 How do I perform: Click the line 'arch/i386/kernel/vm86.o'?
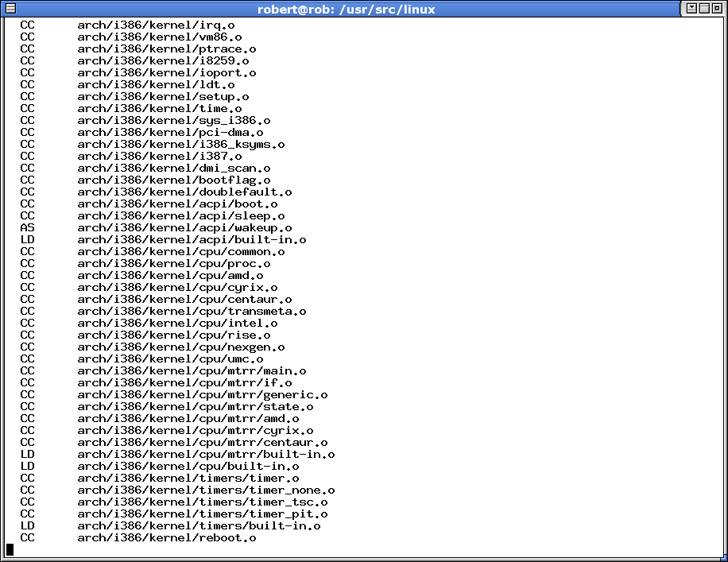(x=160, y=37)
